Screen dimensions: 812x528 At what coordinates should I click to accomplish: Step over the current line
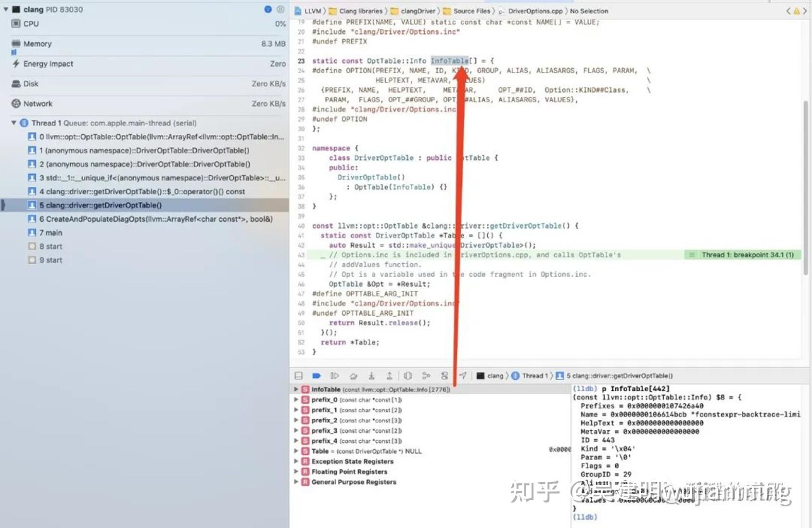353,376
